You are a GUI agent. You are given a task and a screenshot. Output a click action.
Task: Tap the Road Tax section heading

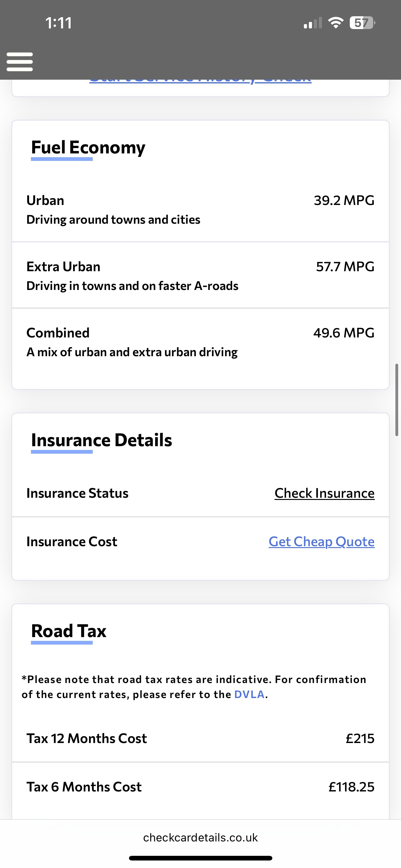(x=69, y=631)
